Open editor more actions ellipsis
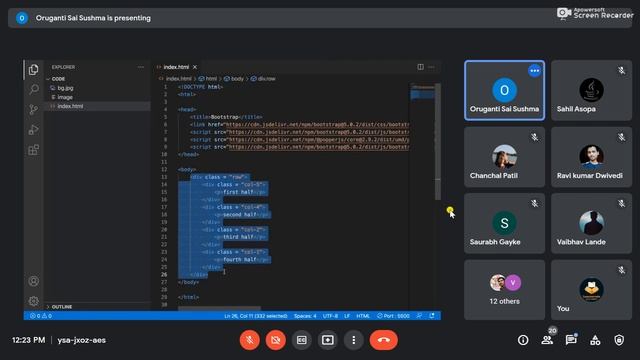This screenshot has width=640, height=360. tap(431, 67)
